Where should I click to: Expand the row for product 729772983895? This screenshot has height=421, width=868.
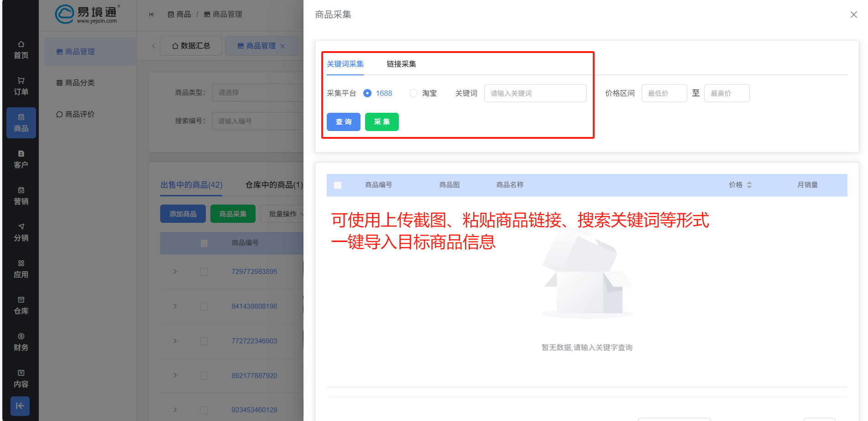tap(175, 271)
